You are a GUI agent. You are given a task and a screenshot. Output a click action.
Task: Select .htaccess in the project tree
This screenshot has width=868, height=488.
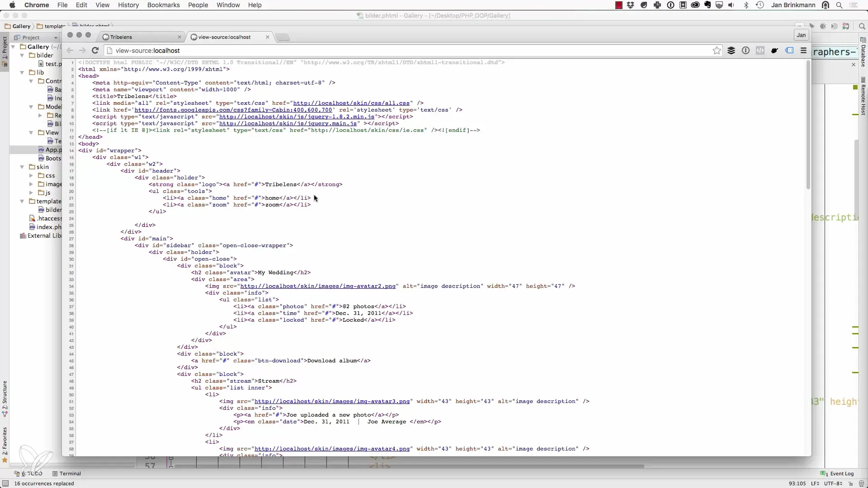(x=45, y=218)
